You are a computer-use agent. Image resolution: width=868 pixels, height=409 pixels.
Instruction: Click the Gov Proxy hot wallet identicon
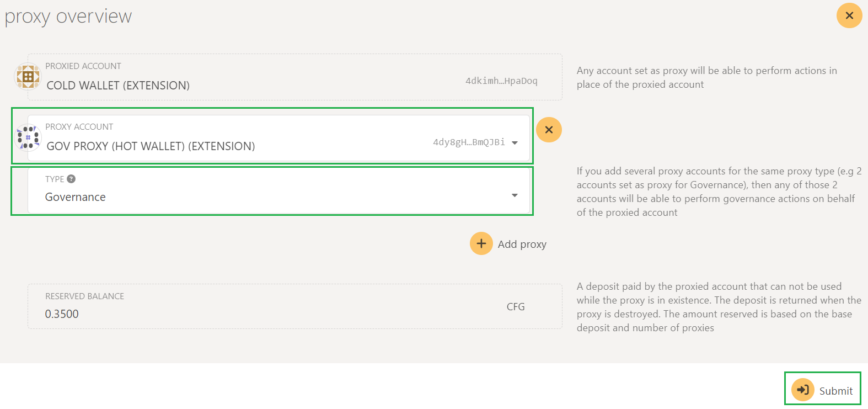click(x=28, y=137)
